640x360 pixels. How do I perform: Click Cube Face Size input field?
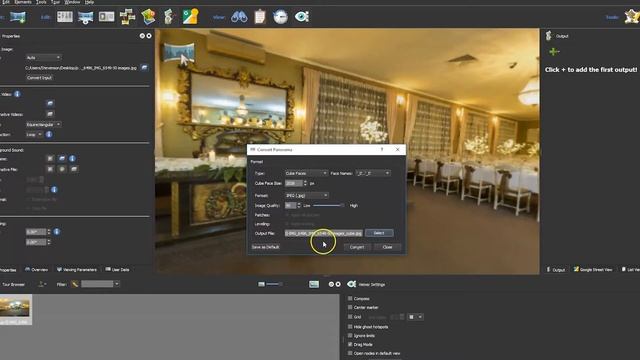293,183
